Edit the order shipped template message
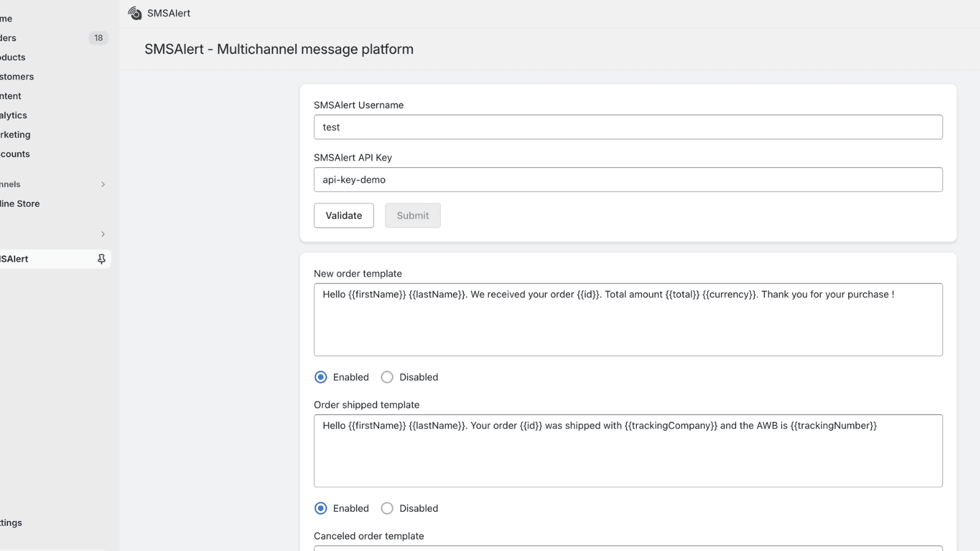 [627, 451]
